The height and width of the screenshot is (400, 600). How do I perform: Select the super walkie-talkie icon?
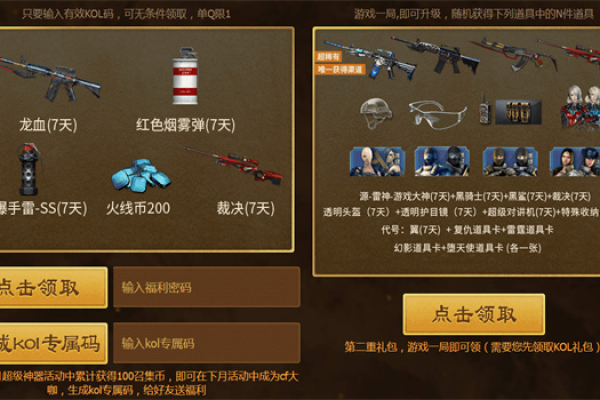(484, 108)
